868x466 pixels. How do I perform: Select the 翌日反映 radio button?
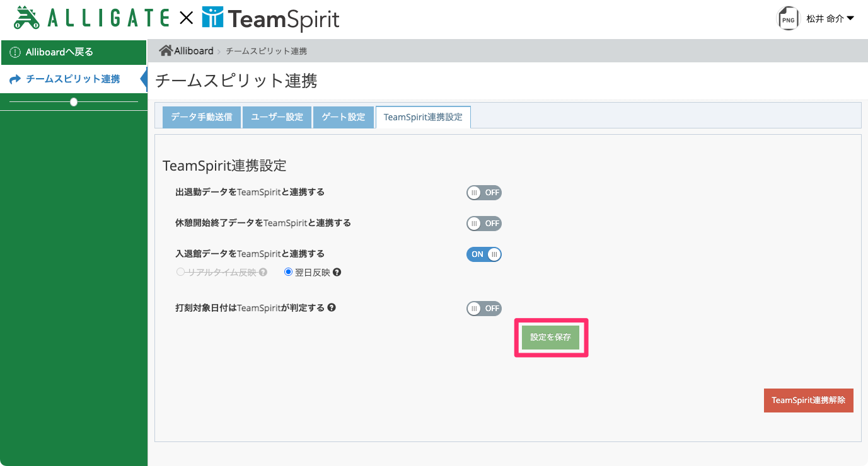click(289, 273)
